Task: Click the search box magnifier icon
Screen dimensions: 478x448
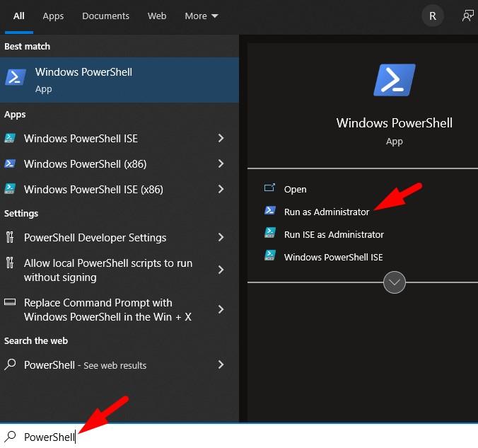Action: [x=11, y=437]
